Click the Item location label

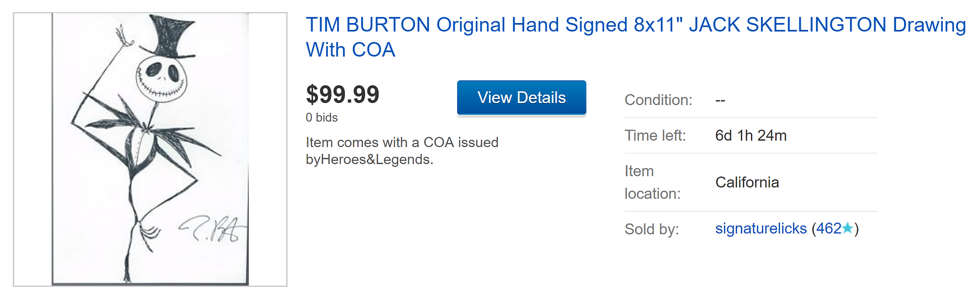click(x=652, y=182)
